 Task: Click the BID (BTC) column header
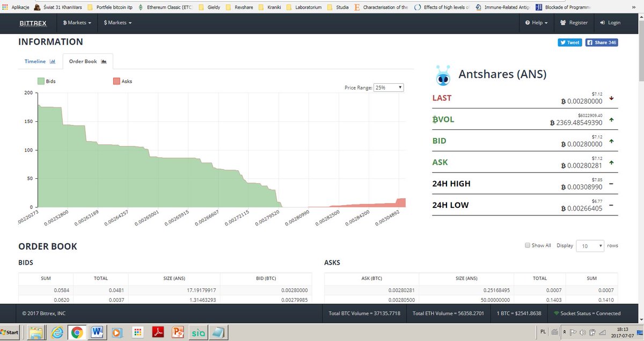point(266,278)
